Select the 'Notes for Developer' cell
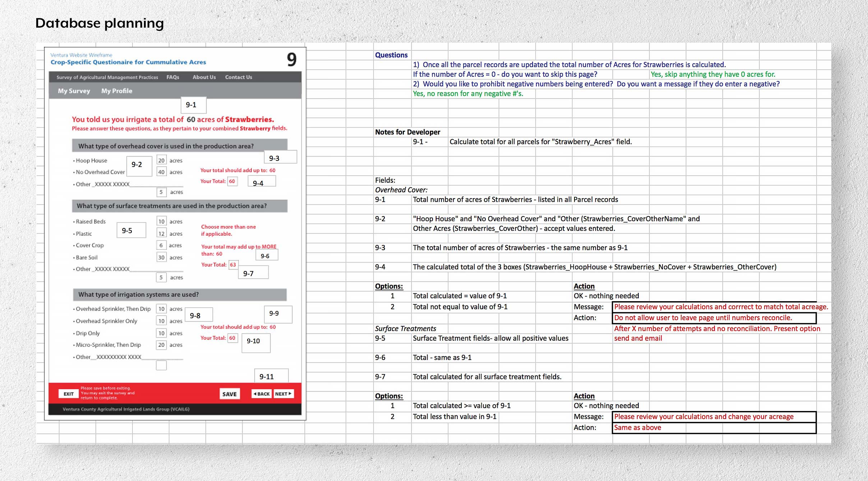 pos(407,132)
